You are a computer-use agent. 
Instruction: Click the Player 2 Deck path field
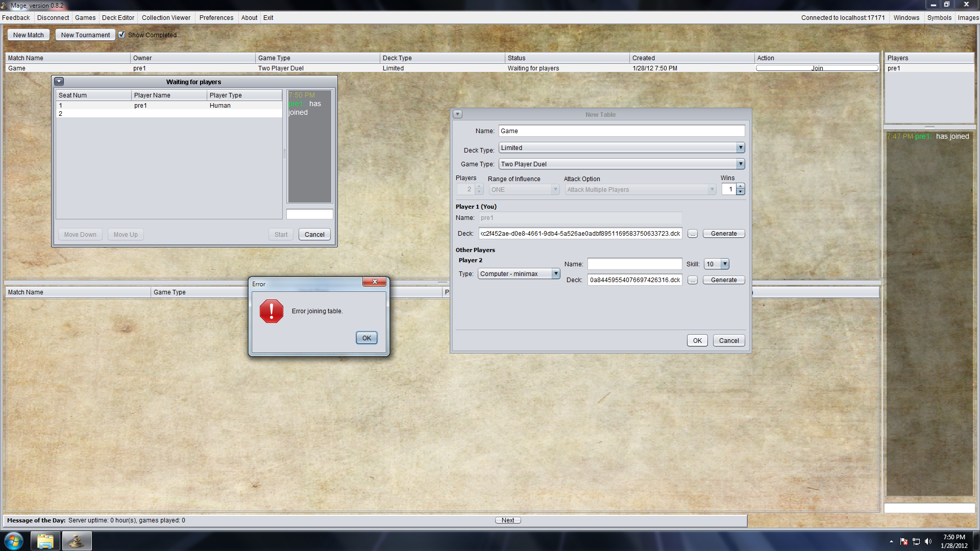click(x=634, y=280)
